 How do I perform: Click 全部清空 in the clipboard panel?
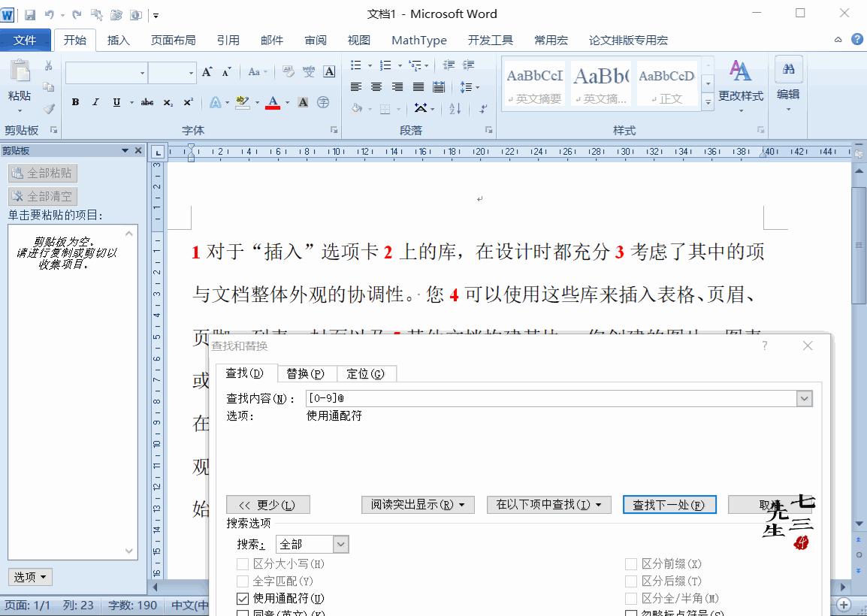point(42,197)
